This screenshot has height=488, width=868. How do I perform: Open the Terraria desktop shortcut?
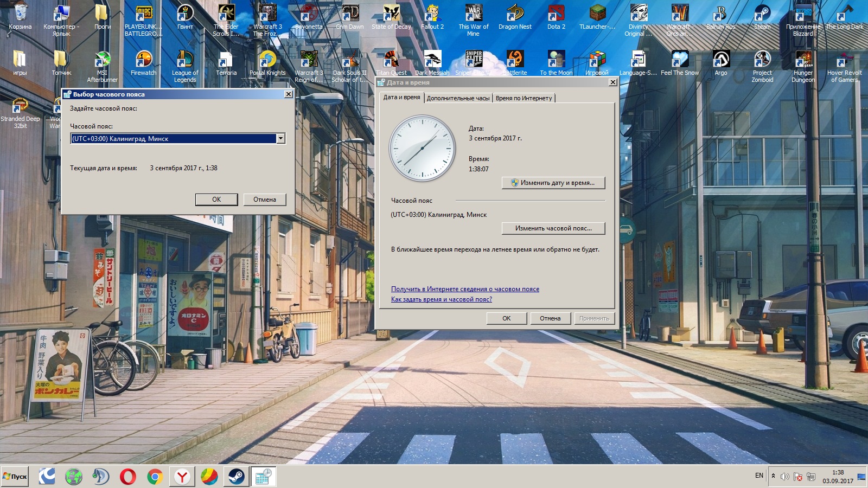226,63
